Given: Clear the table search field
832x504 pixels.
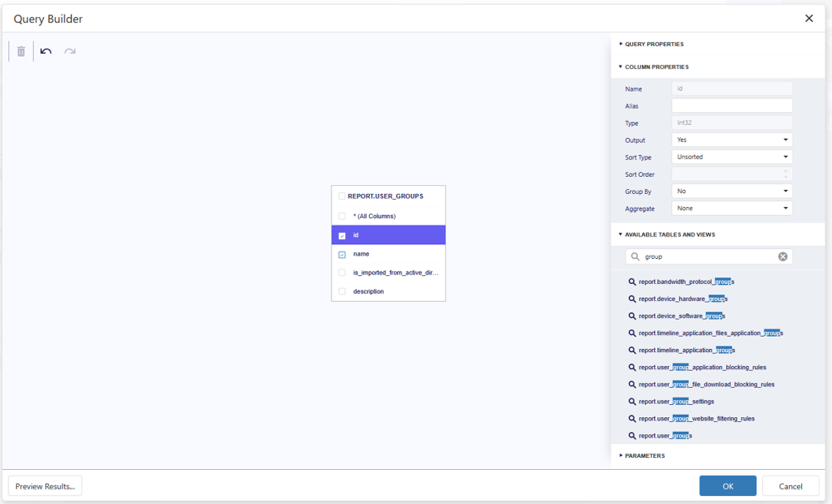Looking at the screenshot, I should point(782,257).
